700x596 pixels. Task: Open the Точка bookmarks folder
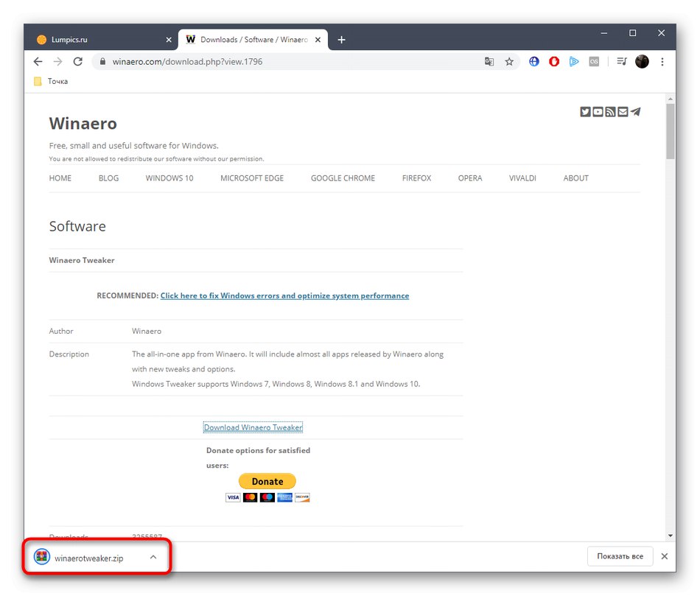[x=51, y=81]
